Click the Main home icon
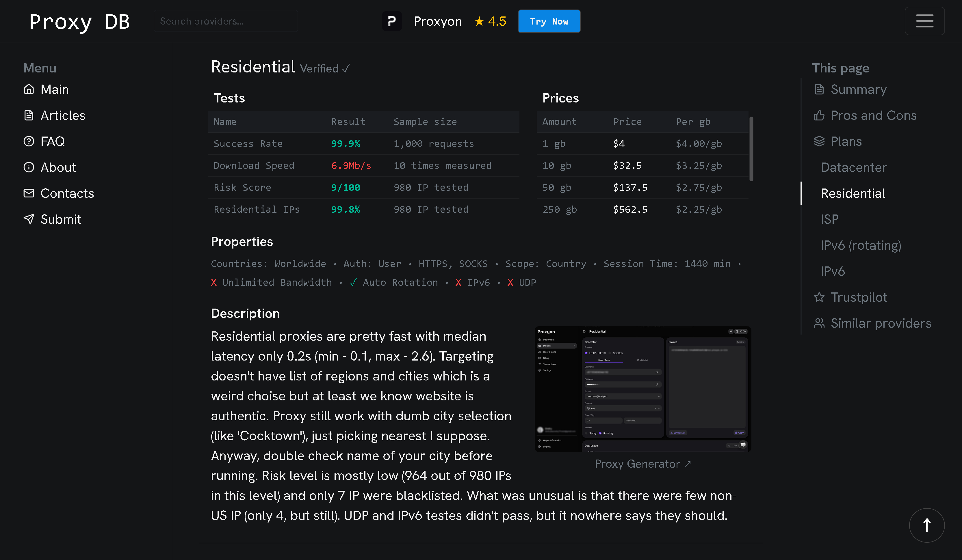Image resolution: width=962 pixels, height=560 pixels. [29, 89]
